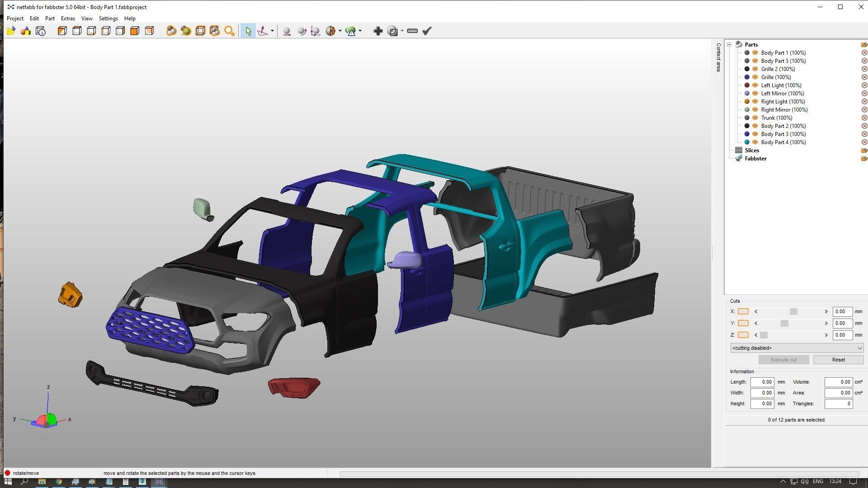This screenshot has width=868, height=488.
Task: Collapse the Parts tree node
Action: 729,45
